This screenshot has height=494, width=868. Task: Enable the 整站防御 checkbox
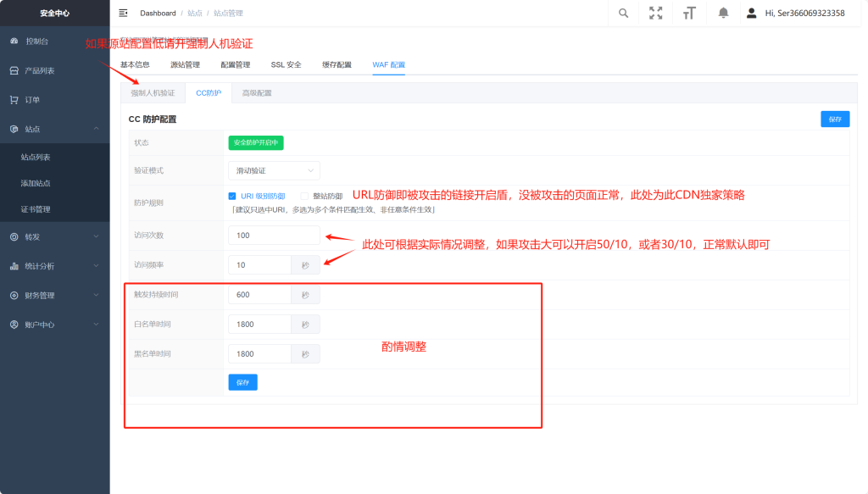tap(305, 196)
